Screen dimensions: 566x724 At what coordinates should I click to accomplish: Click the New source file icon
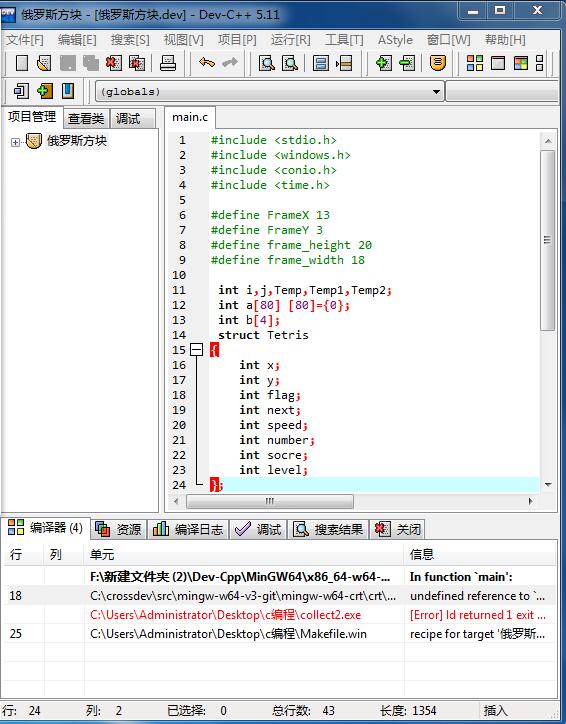pyautogui.click(x=22, y=63)
